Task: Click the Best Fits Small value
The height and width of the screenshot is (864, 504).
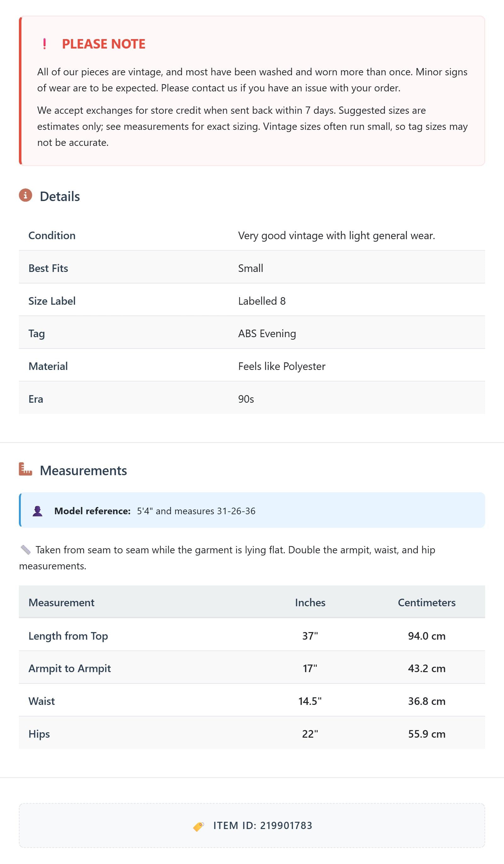Action: coord(251,268)
